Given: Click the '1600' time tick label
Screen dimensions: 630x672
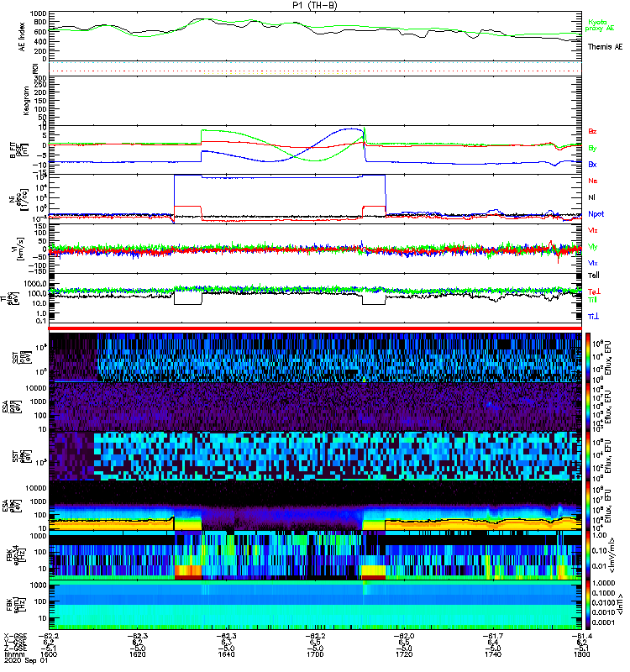Looking at the screenshot, I should coord(49,654).
